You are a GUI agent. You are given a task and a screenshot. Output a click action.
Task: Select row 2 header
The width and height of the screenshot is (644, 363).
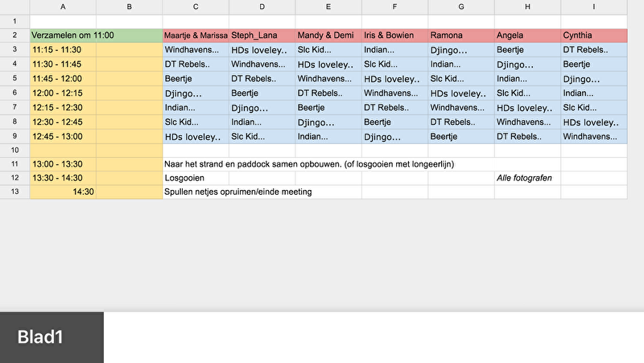[14, 35]
